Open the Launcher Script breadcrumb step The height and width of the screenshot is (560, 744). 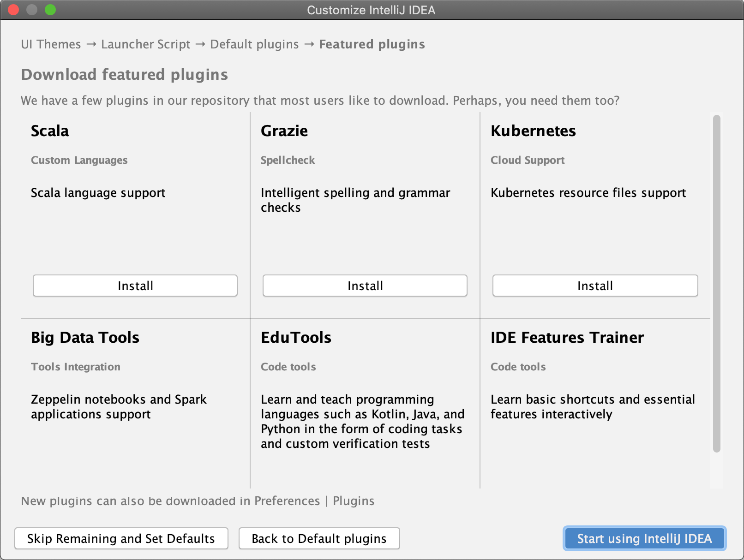point(146,44)
